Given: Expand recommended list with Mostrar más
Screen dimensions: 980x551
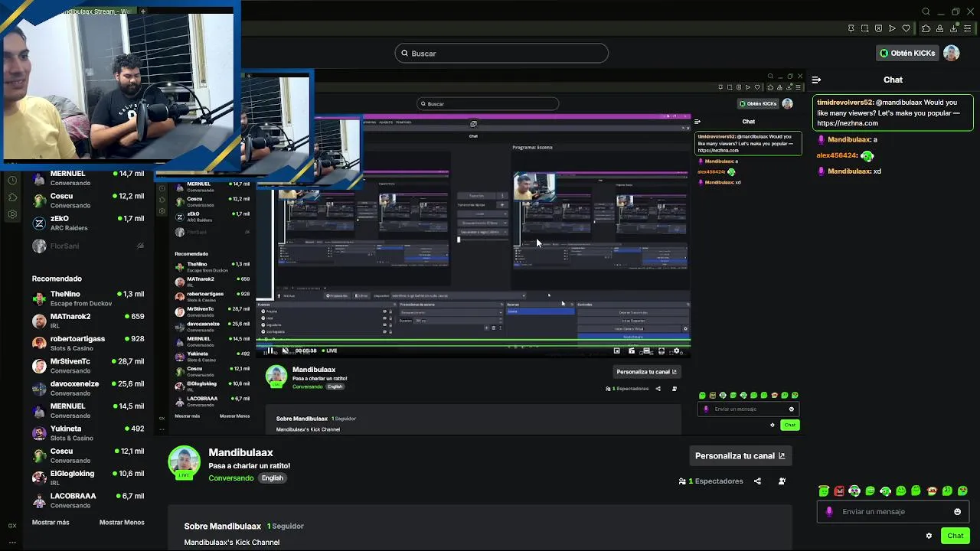Looking at the screenshot, I should tap(51, 522).
